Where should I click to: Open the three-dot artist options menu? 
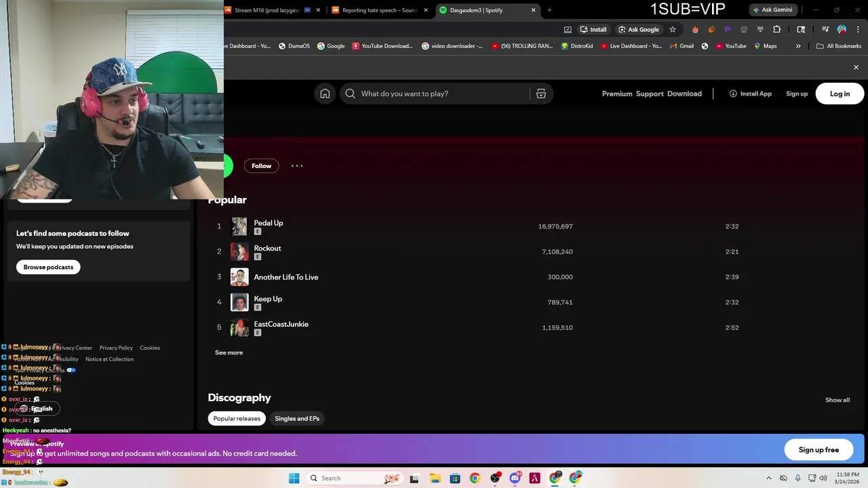[x=296, y=165]
